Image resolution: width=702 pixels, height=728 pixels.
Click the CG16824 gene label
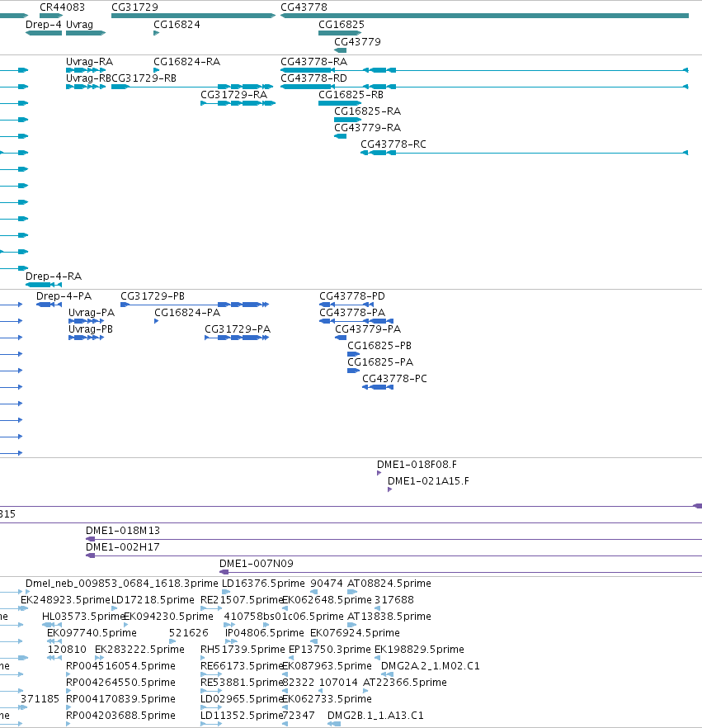[177, 25]
